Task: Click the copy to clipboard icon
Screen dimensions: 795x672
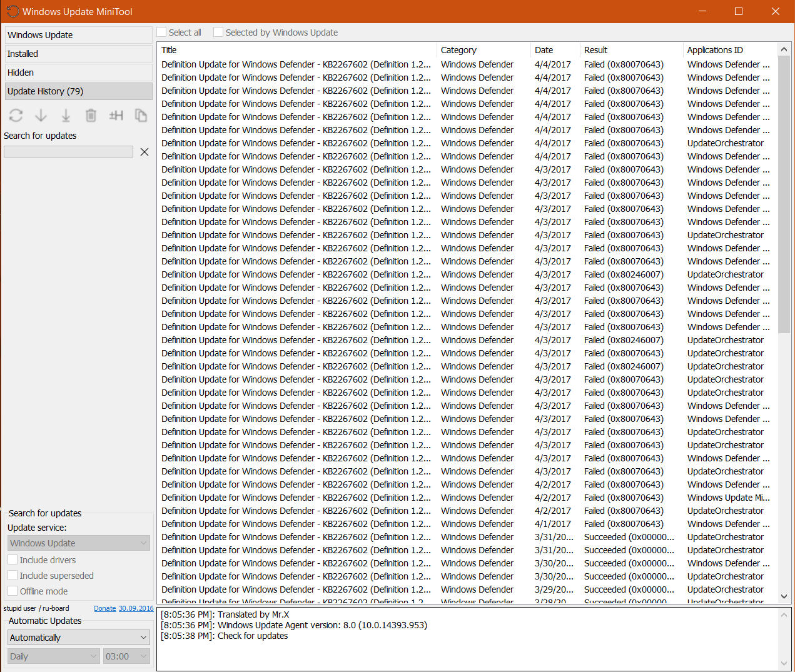Action: point(141,116)
